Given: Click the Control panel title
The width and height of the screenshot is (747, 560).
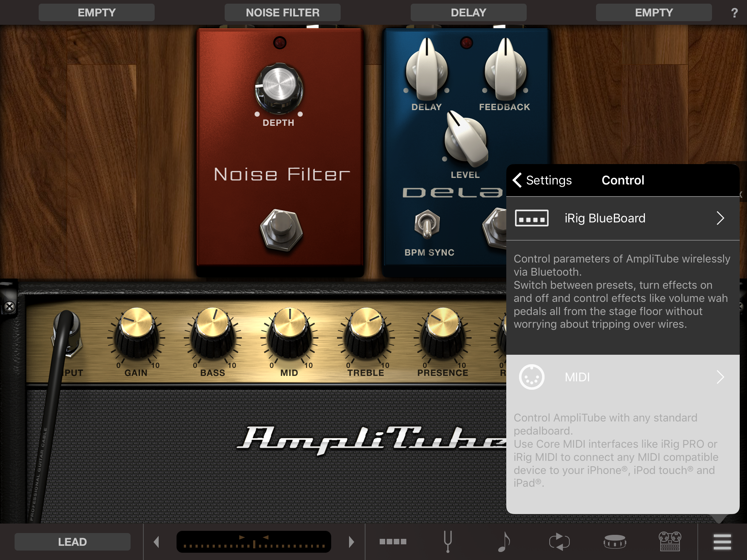Looking at the screenshot, I should [623, 180].
